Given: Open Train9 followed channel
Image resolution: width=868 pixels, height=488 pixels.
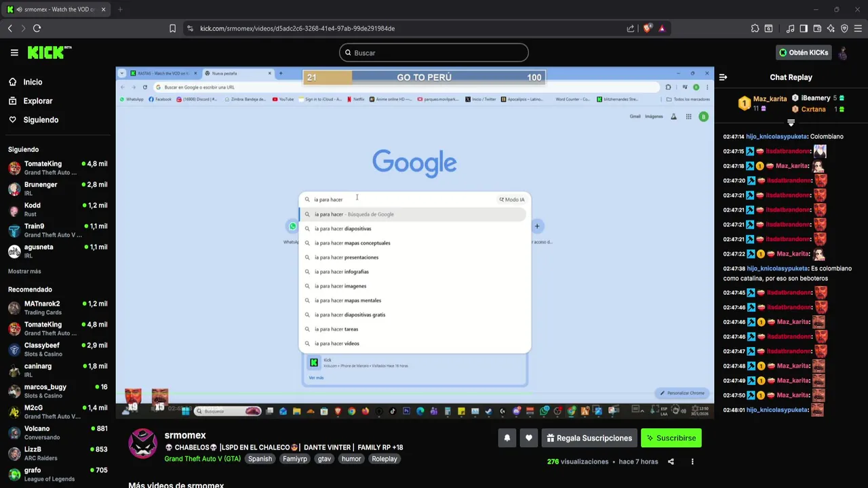Looking at the screenshot, I should (57, 230).
